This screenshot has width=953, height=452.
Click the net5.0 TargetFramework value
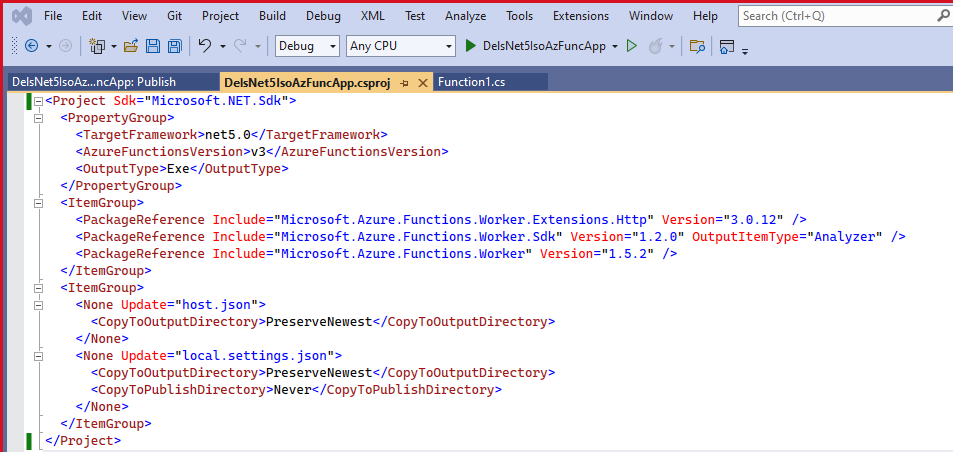[x=227, y=135]
